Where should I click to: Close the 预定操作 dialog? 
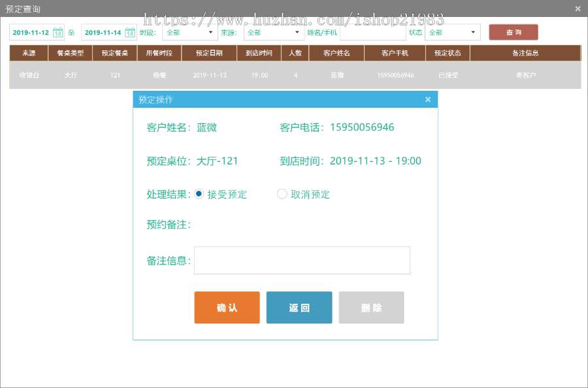click(428, 99)
